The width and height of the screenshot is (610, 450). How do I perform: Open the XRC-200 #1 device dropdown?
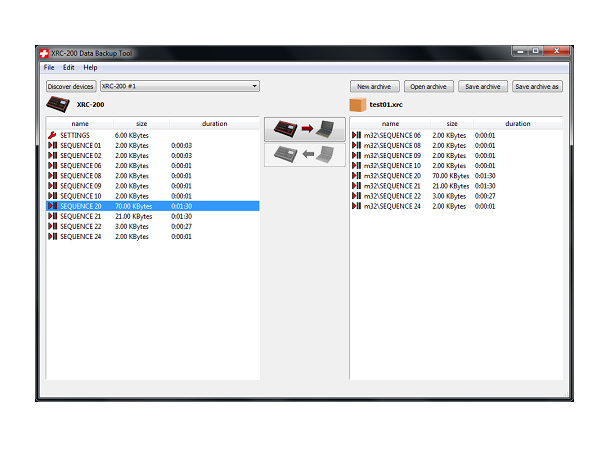[x=179, y=87]
